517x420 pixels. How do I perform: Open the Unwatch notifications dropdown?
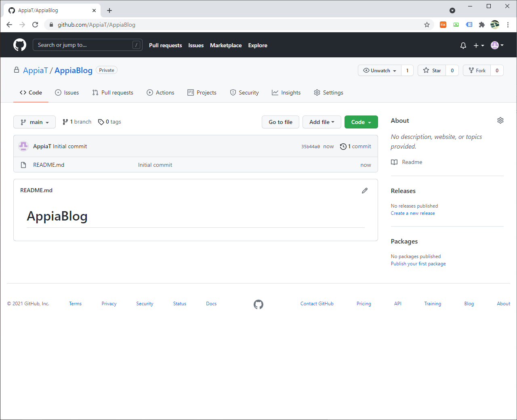[x=380, y=70]
